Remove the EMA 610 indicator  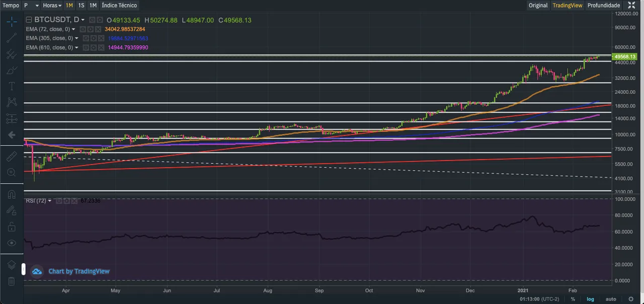point(101,47)
